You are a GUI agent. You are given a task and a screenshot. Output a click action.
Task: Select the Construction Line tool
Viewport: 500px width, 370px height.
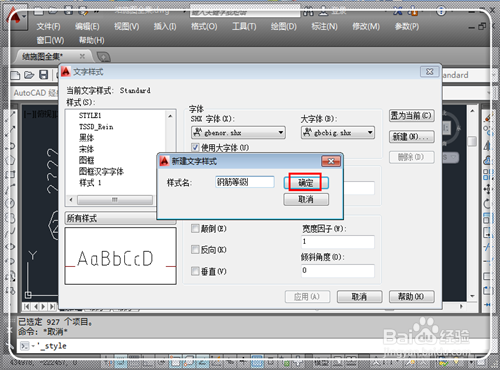[x=10, y=131]
